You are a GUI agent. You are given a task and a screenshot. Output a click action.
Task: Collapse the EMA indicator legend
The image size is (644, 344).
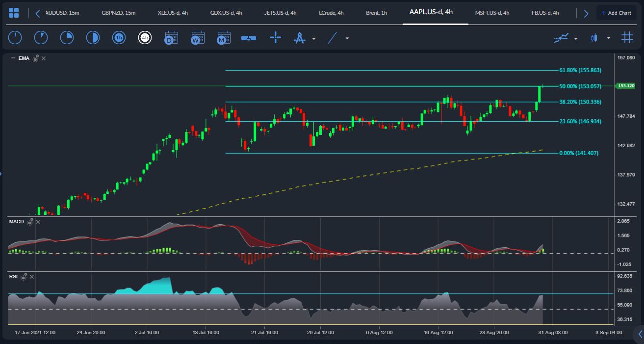point(13,58)
